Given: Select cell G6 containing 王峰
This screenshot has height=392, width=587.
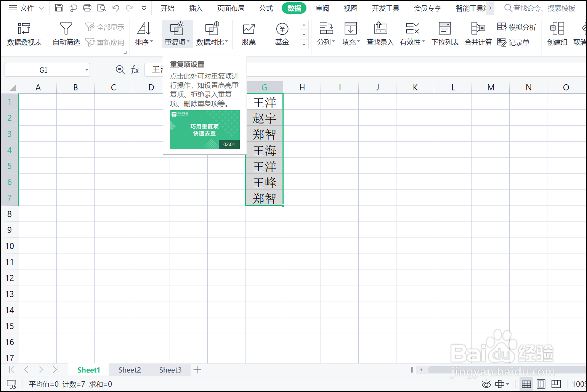Looking at the screenshot, I should pos(264,182).
